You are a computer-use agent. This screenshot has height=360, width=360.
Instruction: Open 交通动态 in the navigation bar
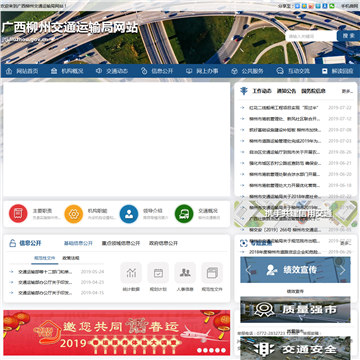pos(117,71)
